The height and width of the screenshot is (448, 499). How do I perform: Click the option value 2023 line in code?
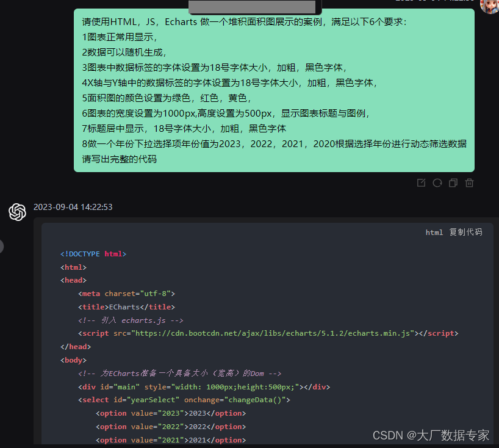171,413
